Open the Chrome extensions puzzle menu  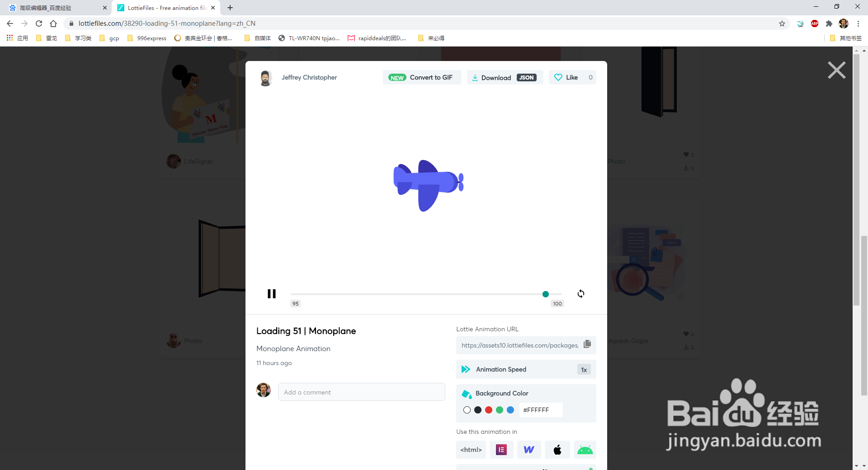tap(829, 23)
